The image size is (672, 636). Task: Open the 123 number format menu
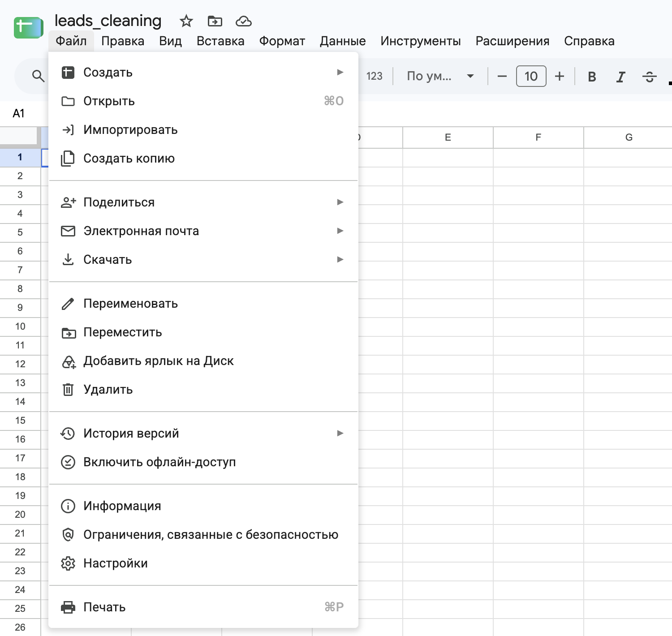pyautogui.click(x=375, y=76)
